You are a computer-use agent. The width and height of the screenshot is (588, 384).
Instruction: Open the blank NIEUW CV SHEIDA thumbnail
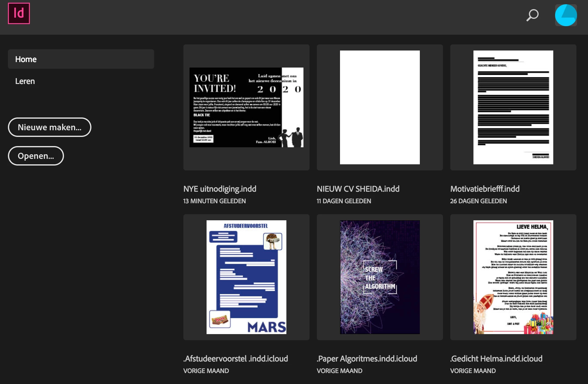pyautogui.click(x=380, y=107)
